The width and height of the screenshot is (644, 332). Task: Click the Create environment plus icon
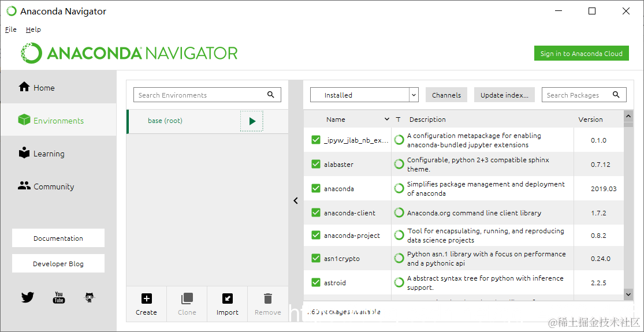(146, 299)
